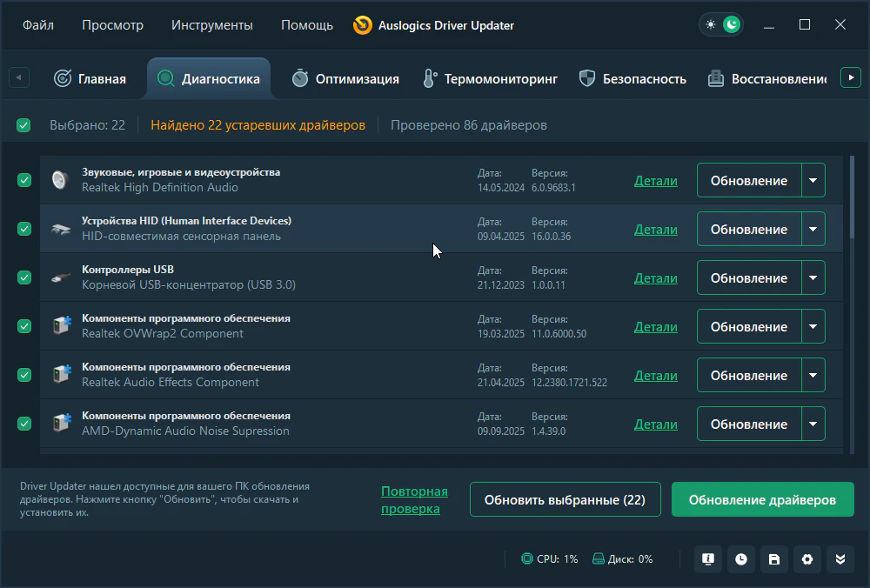Viewport: 870px width, 588px height.
Task: Toggle the light/dark theme switch
Action: tap(721, 25)
